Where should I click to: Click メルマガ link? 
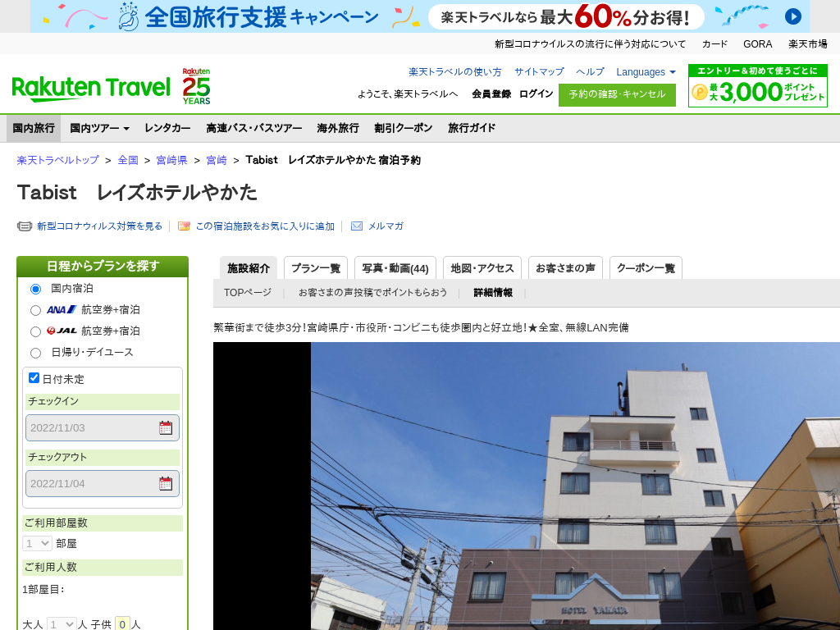pyautogui.click(x=386, y=226)
